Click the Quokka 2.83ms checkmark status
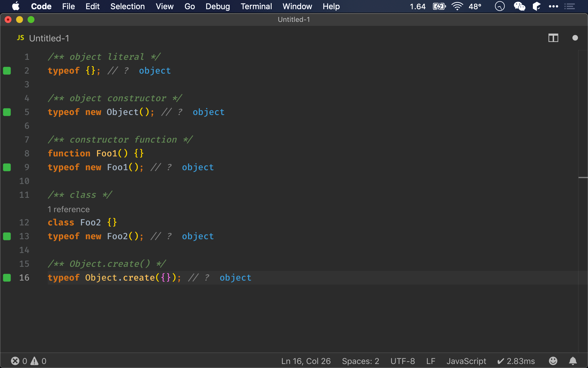 [516, 361]
